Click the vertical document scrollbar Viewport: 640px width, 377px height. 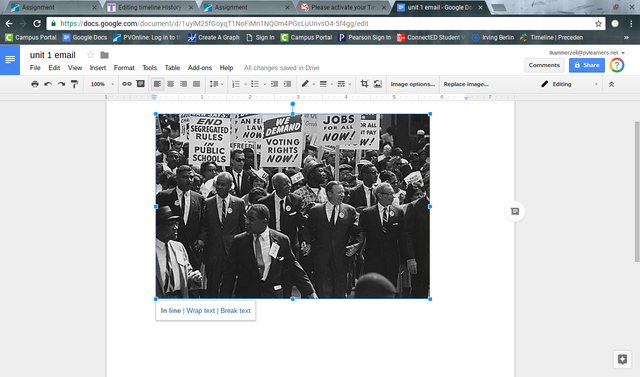tap(637, 192)
